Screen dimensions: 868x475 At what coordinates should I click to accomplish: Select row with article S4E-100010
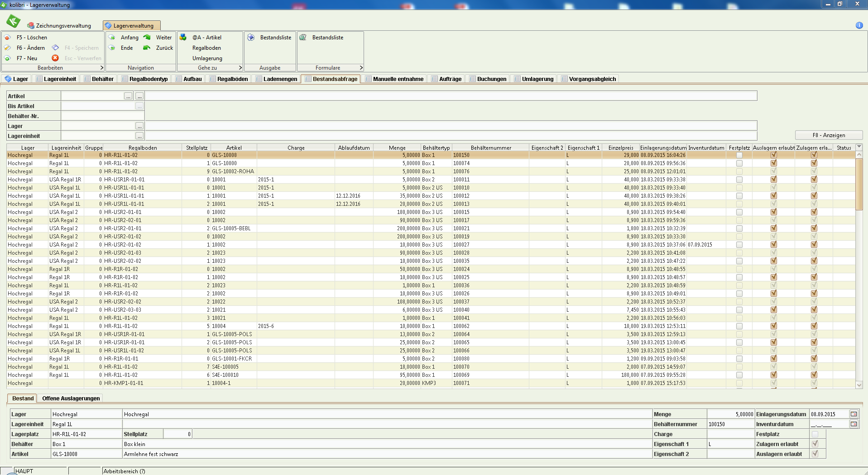click(431, 375)
